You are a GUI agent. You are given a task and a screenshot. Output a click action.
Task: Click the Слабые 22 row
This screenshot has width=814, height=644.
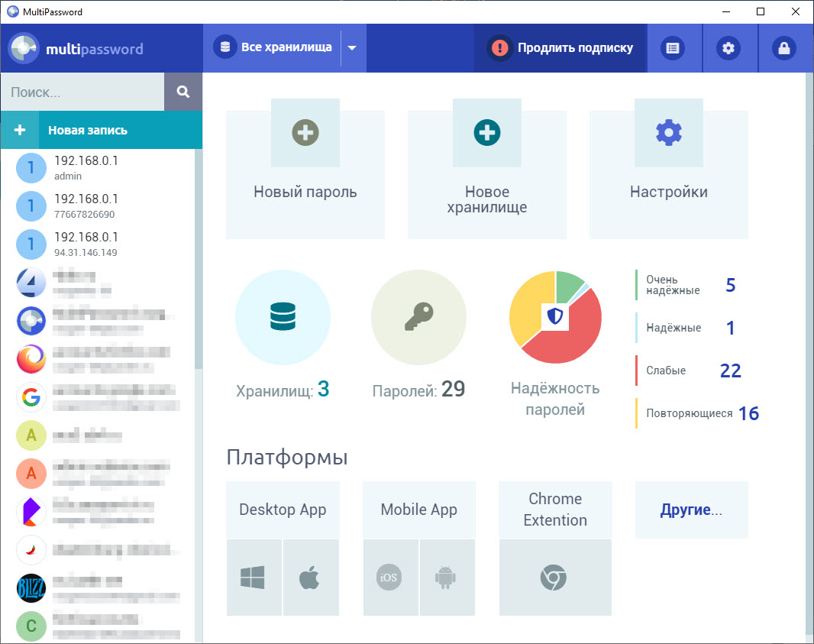point(688,371)
